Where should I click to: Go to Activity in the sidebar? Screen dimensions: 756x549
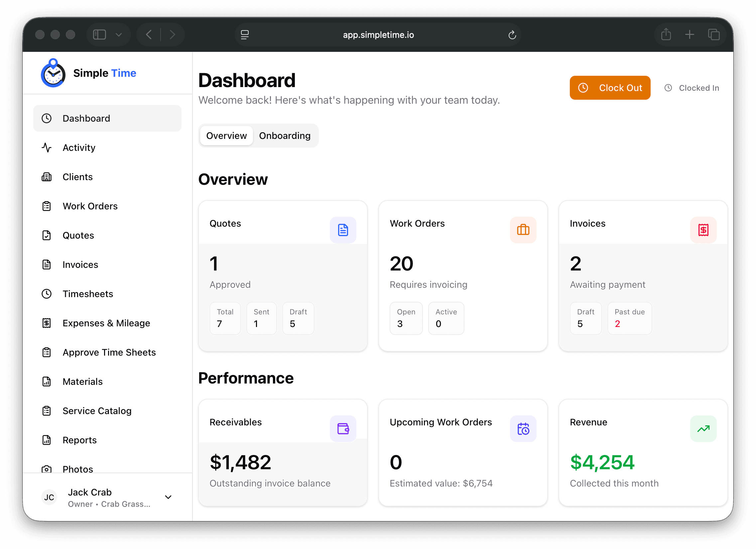(107, 148)
